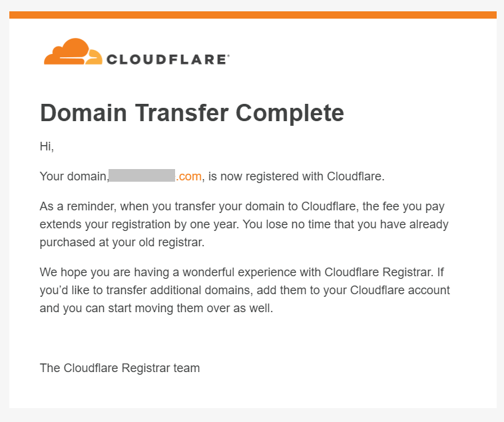The height and width of the screenshot is (422, 504).
Task: Click the 'Hi,' greeting line
Action: pos(47,146)
